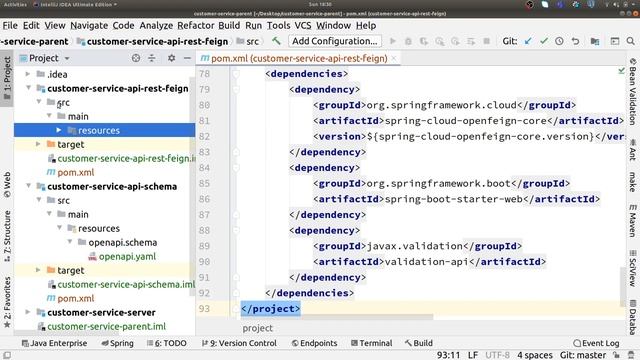Click the Debug bug icon in toolbar
640x360 pixels.
408,41
